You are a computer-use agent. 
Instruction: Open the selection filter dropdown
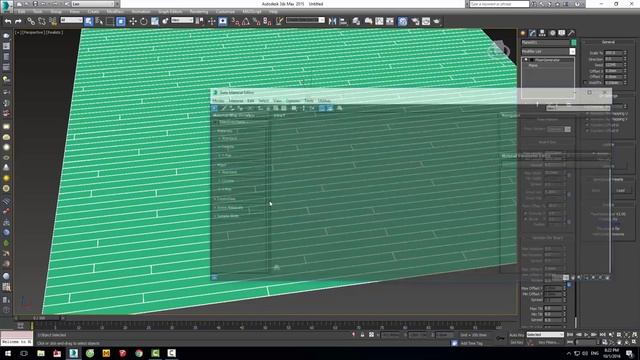tap(71, 20)
